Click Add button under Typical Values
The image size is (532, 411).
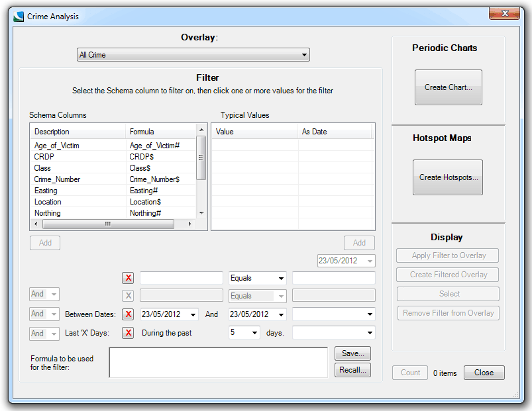click(359, 243)
